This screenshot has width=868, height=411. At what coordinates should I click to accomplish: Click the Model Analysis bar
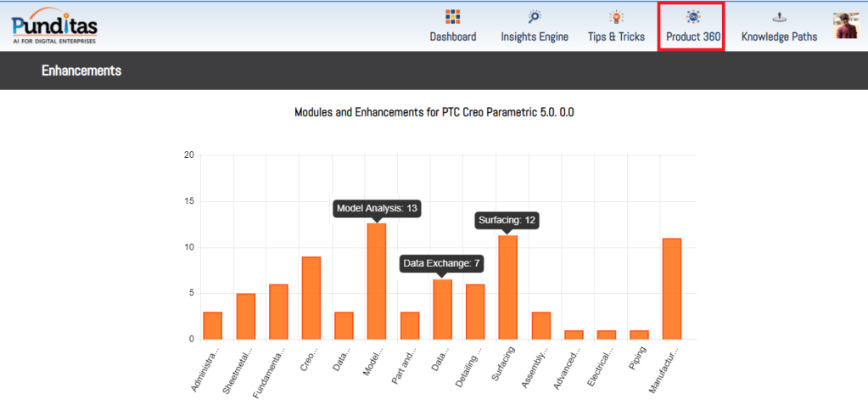(377, 281)
